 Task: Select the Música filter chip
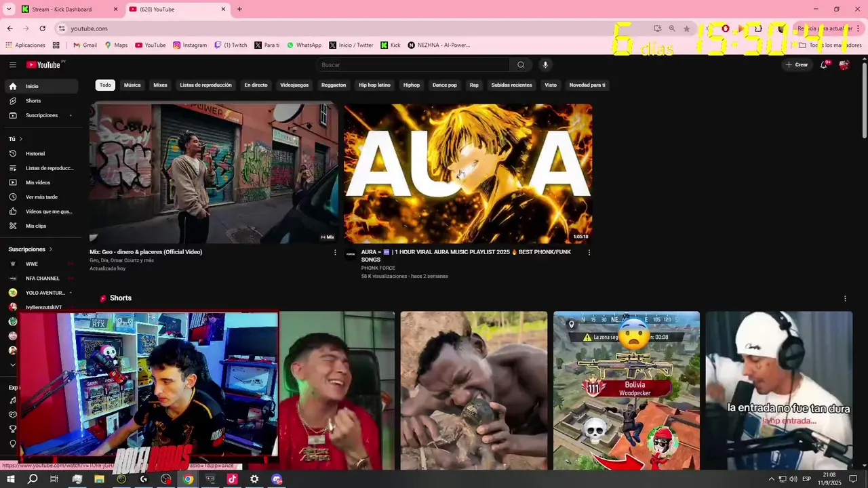click(132, 85)
